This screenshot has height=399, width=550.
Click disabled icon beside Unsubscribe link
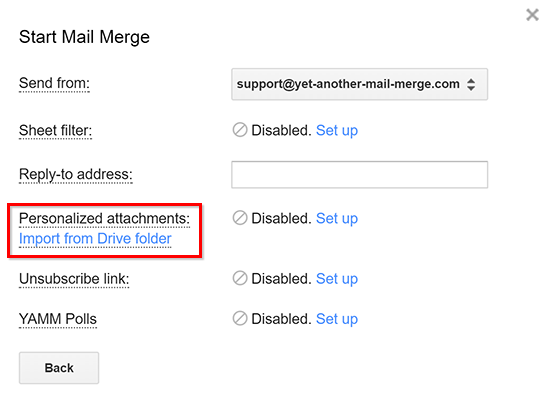[240, 278]
